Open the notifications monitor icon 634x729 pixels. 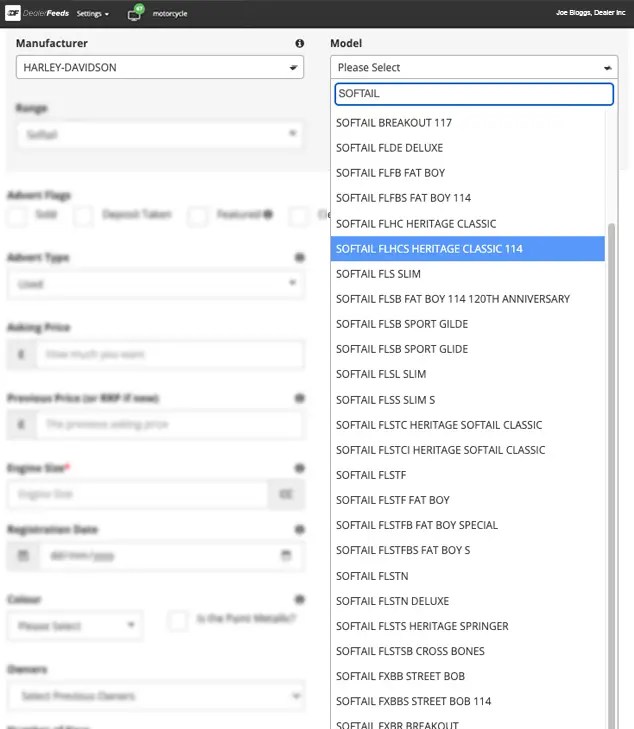[136, 13]
